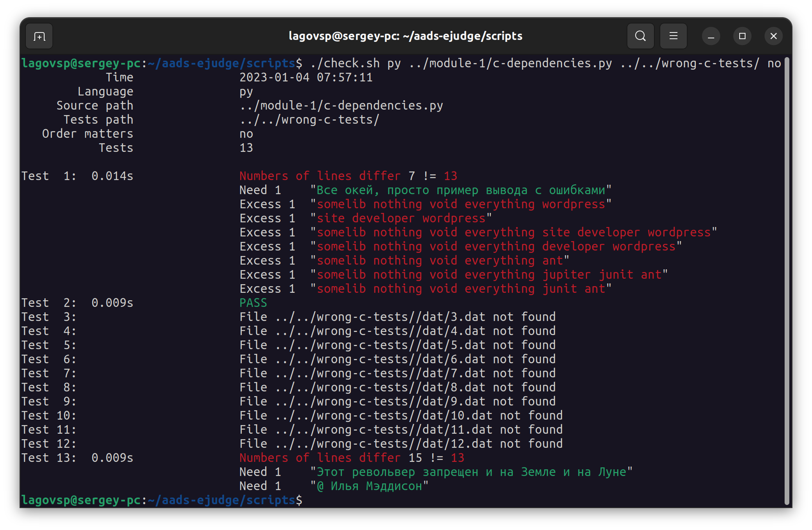The height and width of the screenshot is (530, 812).
Task: Minimize the terminal window
Action: 711,36
